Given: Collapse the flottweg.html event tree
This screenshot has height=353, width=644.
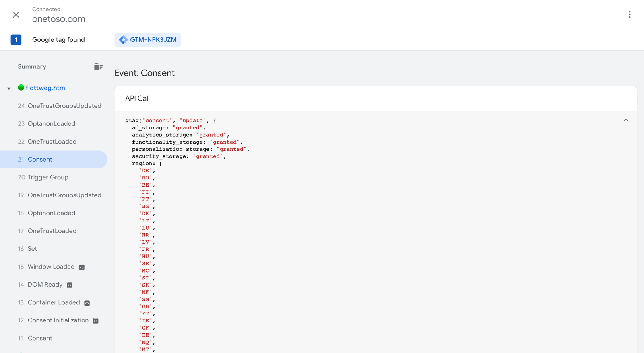Looking at the screenshot, I should pos(9,88).
